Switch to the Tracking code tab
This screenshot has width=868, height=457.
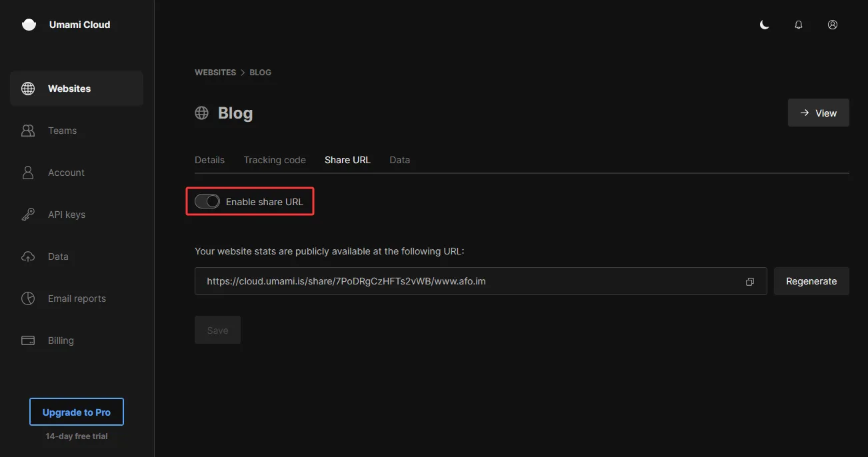coord(275,160)
